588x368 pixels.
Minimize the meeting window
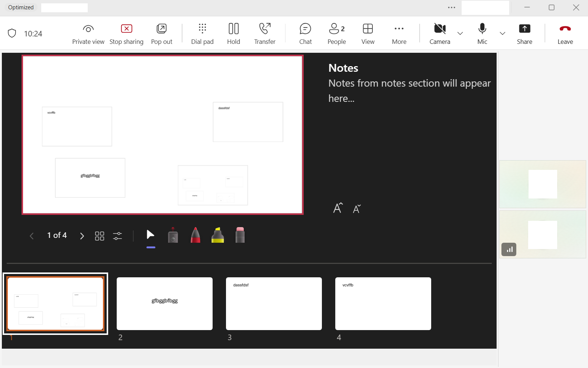(527, 7)
